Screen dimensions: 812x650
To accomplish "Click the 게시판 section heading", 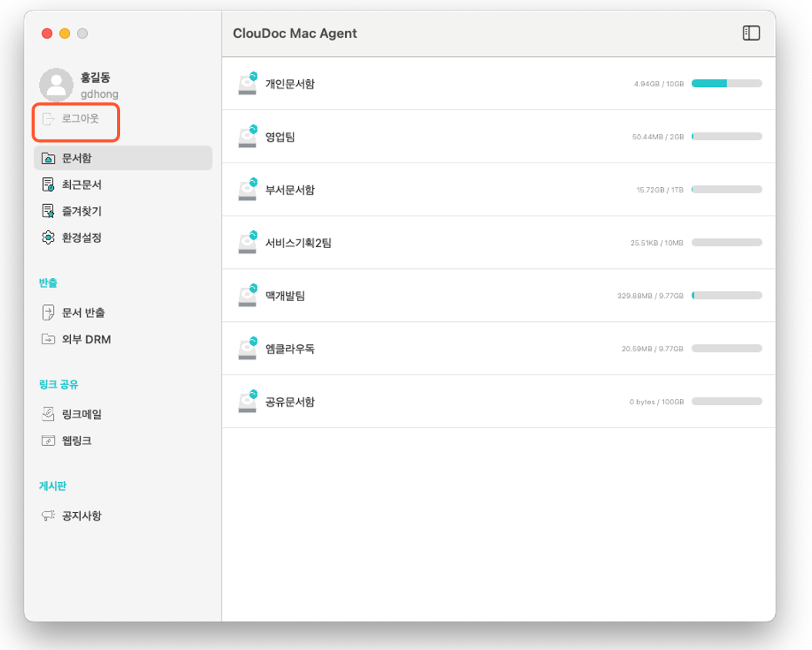I will point(53,486).
